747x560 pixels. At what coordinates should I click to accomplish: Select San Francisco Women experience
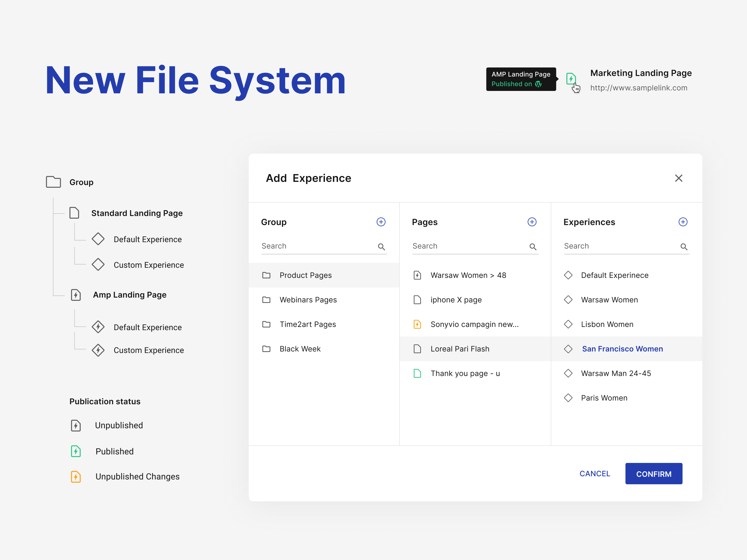(622, 349)
